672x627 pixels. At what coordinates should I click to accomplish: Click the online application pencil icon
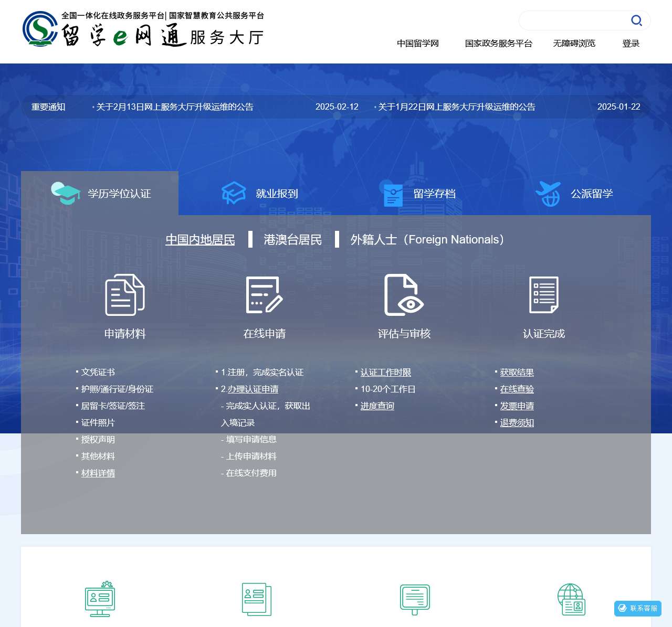point(265,295)
